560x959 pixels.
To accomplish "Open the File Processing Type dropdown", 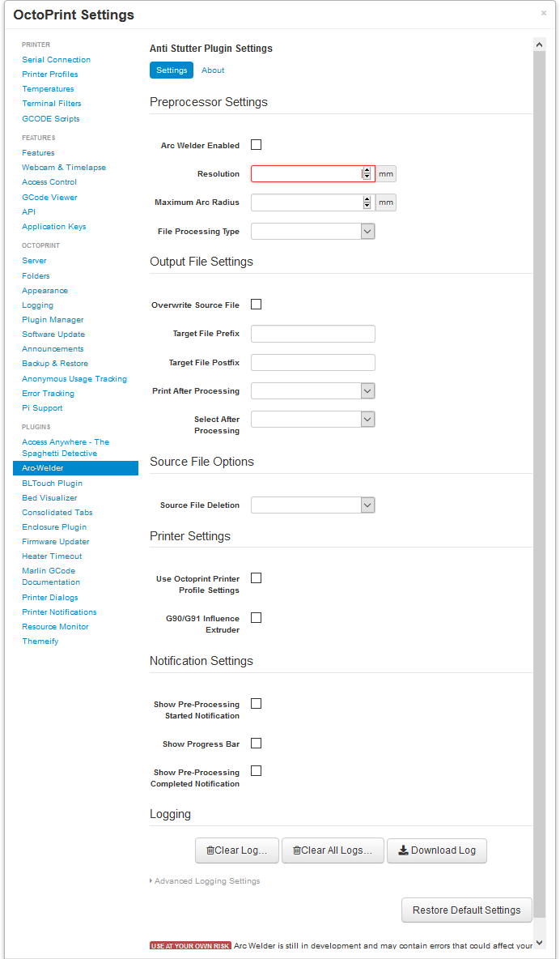I will pos(313,231).
